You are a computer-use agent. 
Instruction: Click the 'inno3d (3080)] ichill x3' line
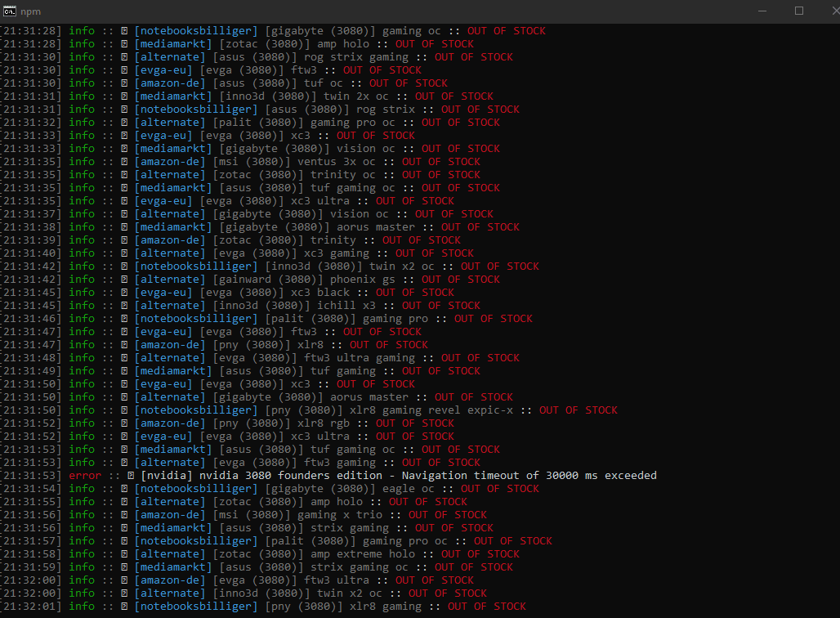[240, 306]
